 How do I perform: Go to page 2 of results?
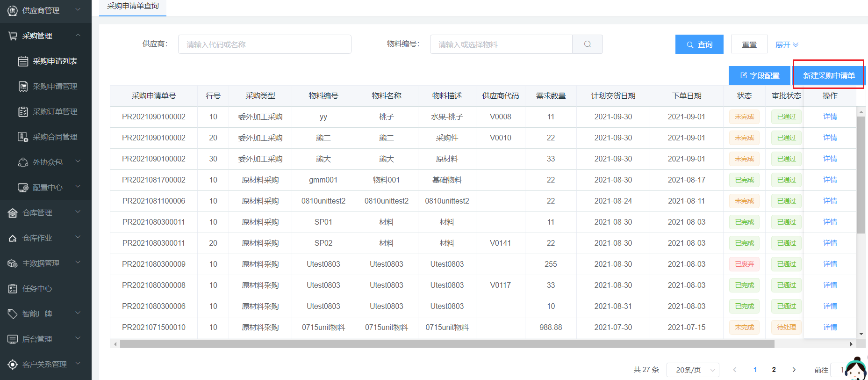click(774, 370)
